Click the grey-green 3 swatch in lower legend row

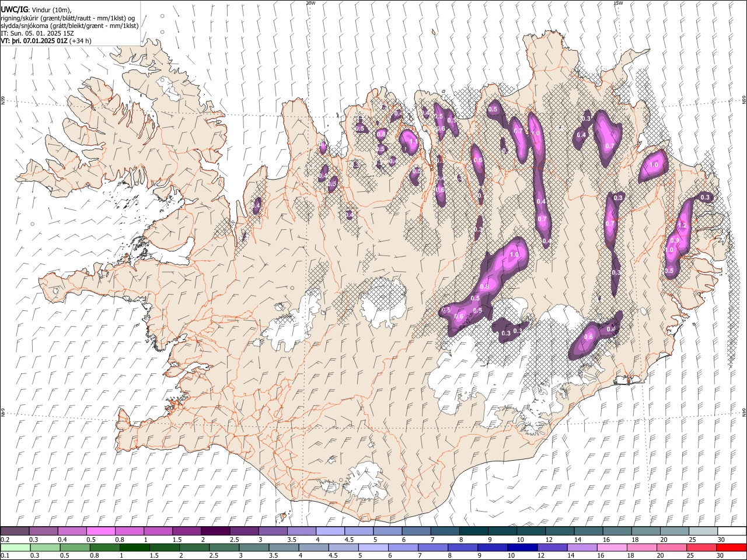(x=254, y=548)
